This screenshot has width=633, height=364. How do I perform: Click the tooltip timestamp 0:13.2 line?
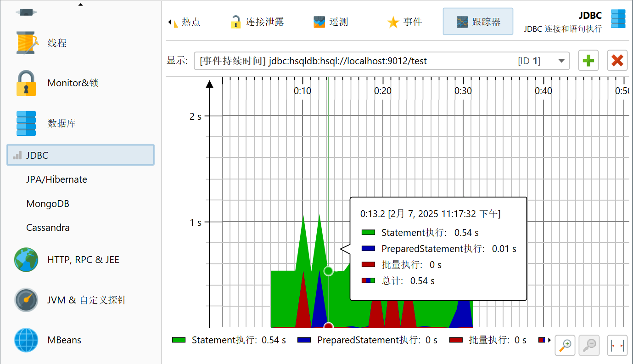(x=431, y=214)
